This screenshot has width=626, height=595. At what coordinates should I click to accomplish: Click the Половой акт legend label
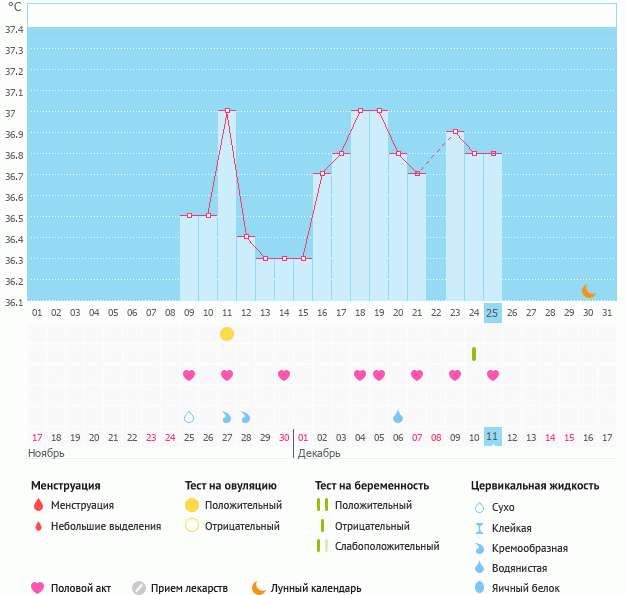tap(82, 588)
